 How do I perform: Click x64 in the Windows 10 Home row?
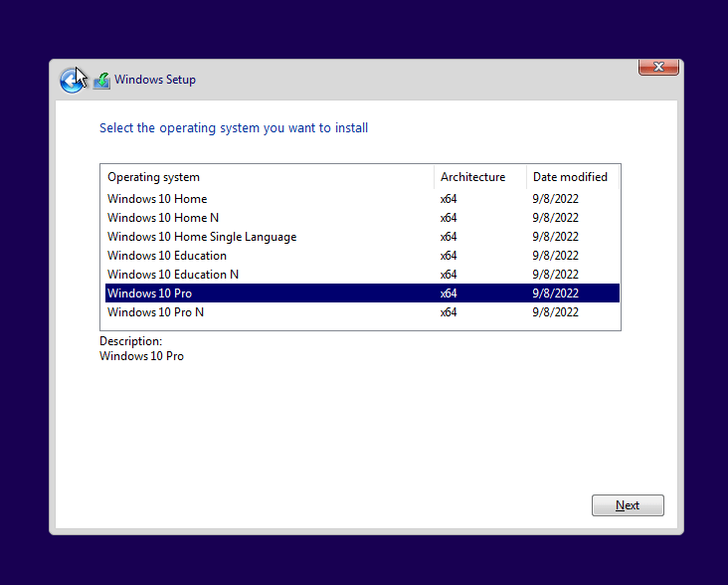tap(449, 199)
